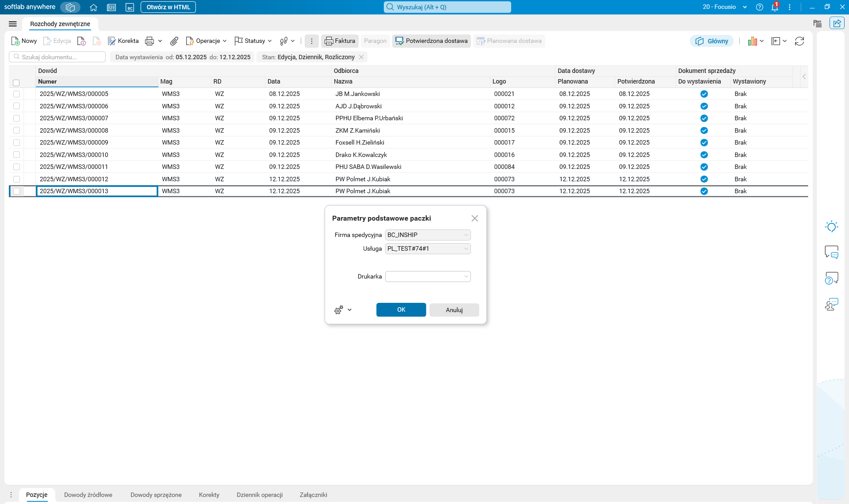Click the gear settings icon in dialog
This screenshot has width=849, height=504.
(x=339, y=310)
